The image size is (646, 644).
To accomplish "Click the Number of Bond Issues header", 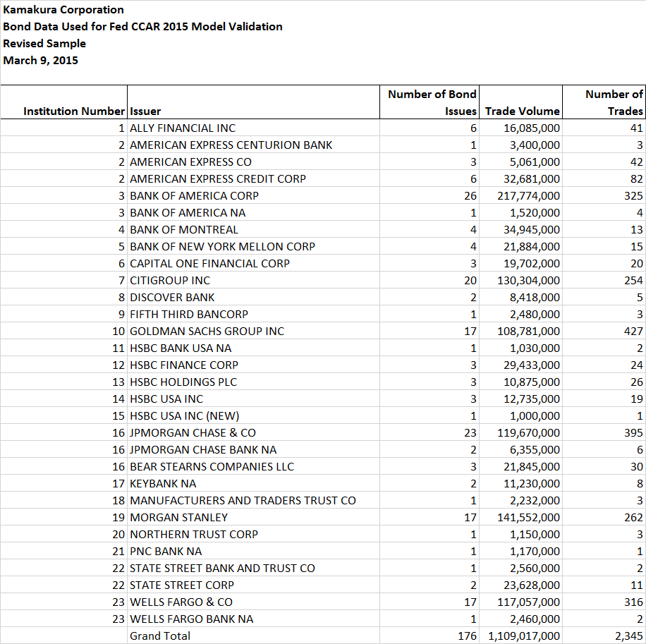I will click(429, 102).
